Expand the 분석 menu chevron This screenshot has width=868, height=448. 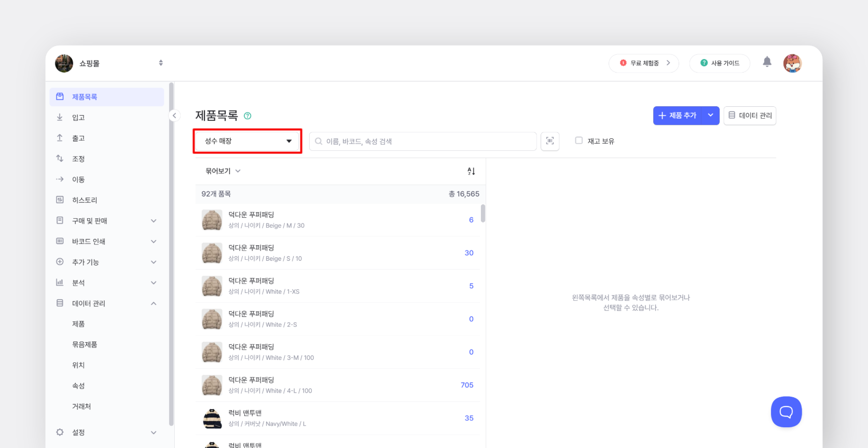tap(154, 283)
